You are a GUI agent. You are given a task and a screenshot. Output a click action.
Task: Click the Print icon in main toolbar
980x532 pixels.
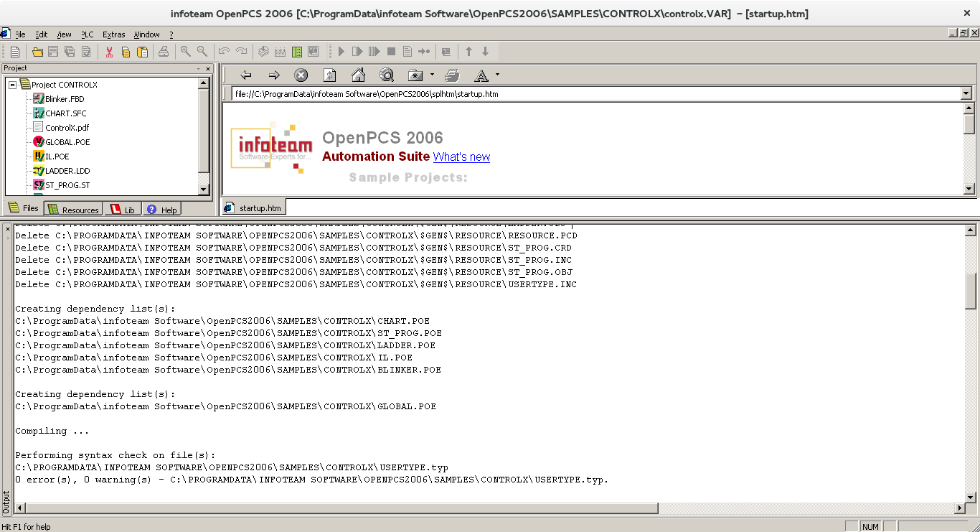pyautogui.click(x=164, y=52)
